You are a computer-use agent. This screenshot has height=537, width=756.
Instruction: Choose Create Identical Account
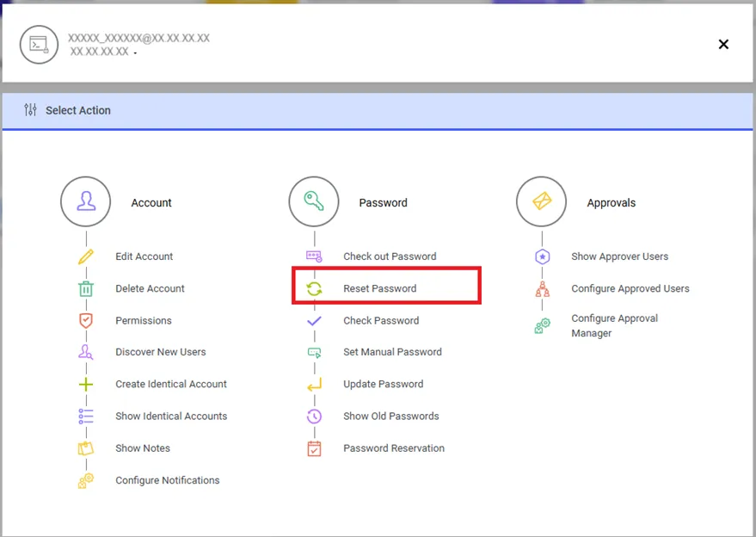pyautogui.click(x=171, y=384)
